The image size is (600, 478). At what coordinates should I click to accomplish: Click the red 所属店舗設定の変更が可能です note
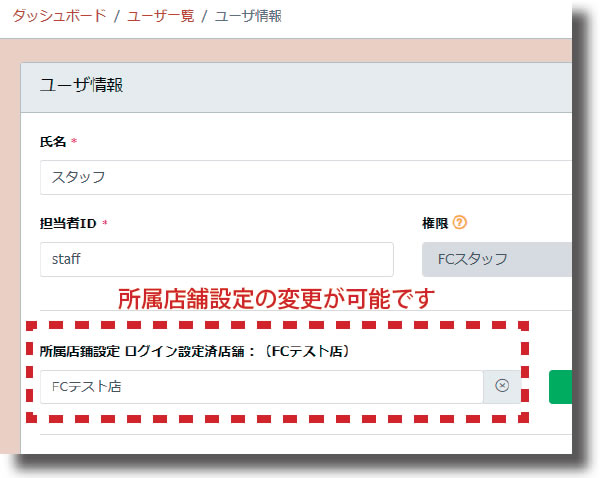pyautogui.click(x=277, y=298)
